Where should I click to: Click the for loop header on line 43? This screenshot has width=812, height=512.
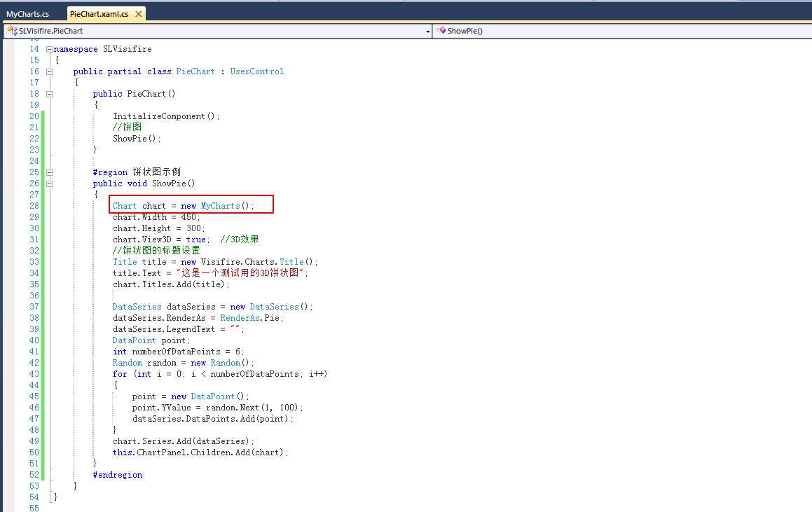(219, 374)
